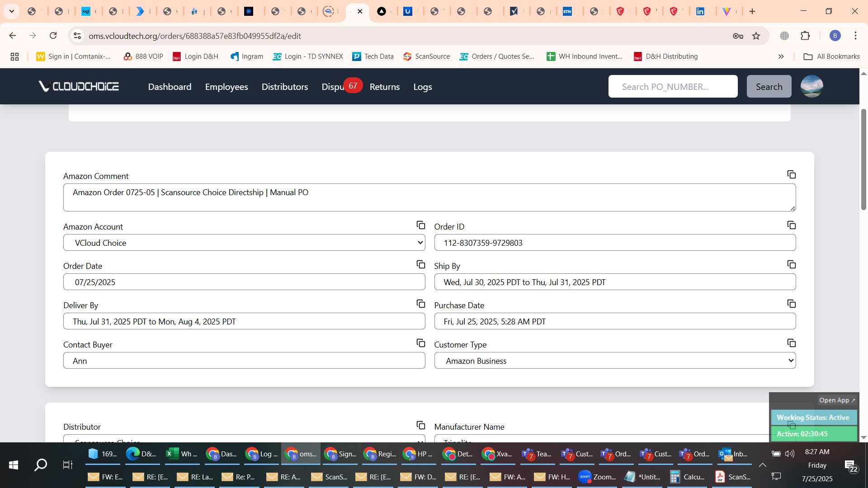Open Apps grid in bookmarks bar

(x=14, y=56)
